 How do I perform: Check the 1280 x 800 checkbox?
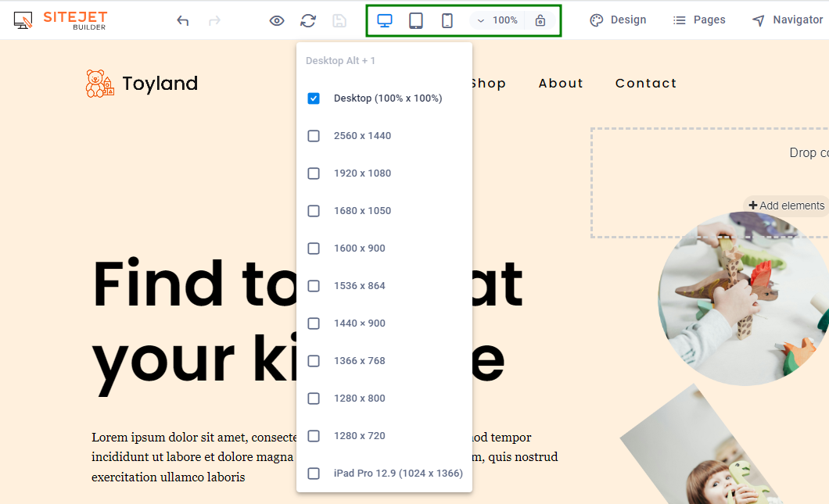point(314,399)
